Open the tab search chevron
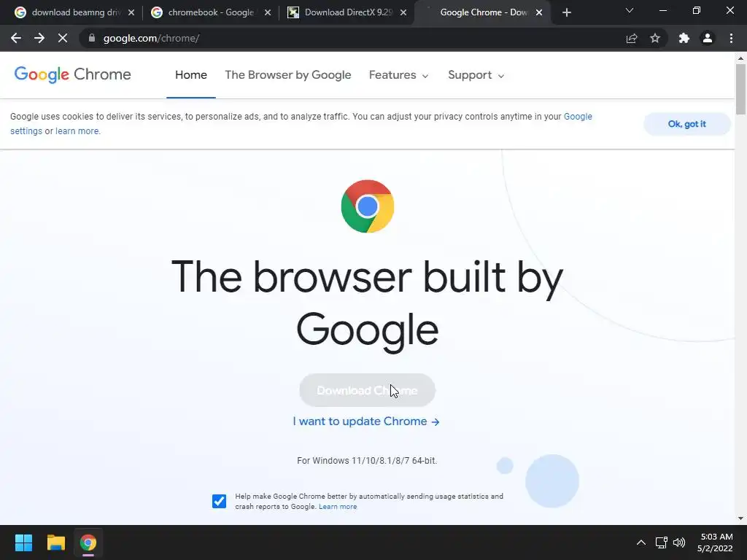Image resolution: width=747 pixels, height=560 pixels. point(630,10)
